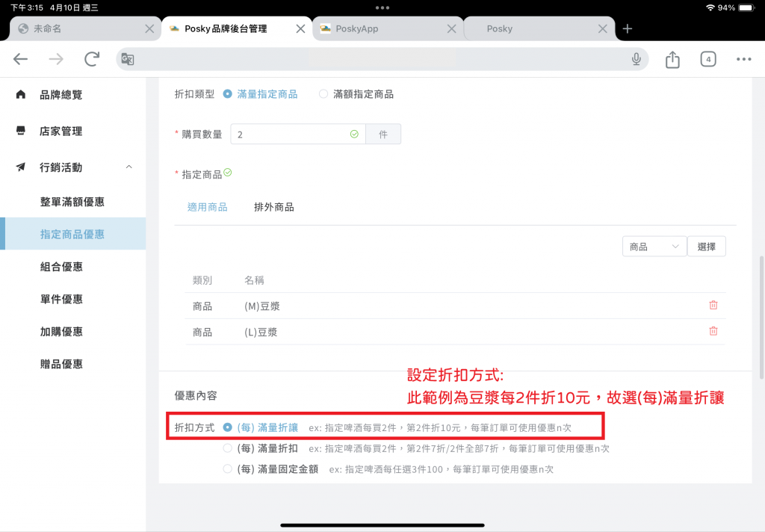Open the share icon in toolbar
The image size is (765, 532).
(672, 59)
